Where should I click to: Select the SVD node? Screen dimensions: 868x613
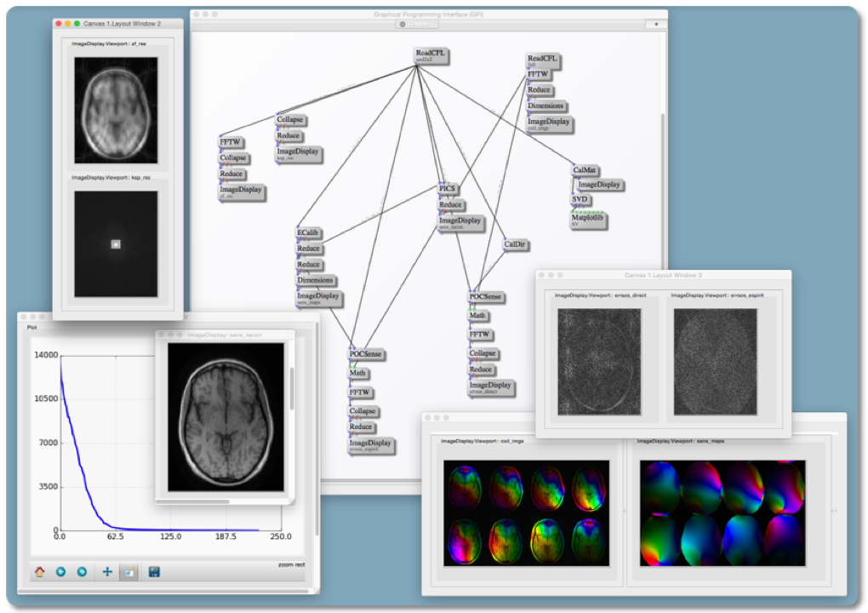pos(581,200)
